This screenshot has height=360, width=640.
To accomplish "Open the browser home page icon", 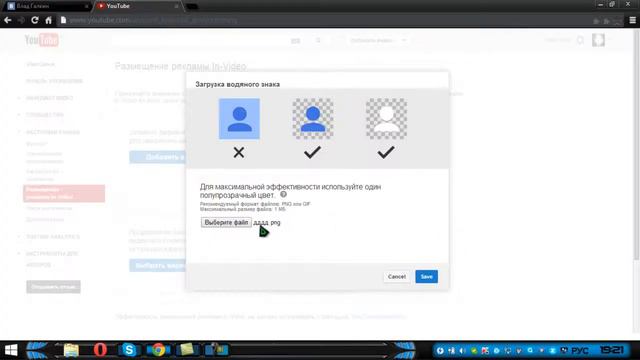I will point(49,20).
